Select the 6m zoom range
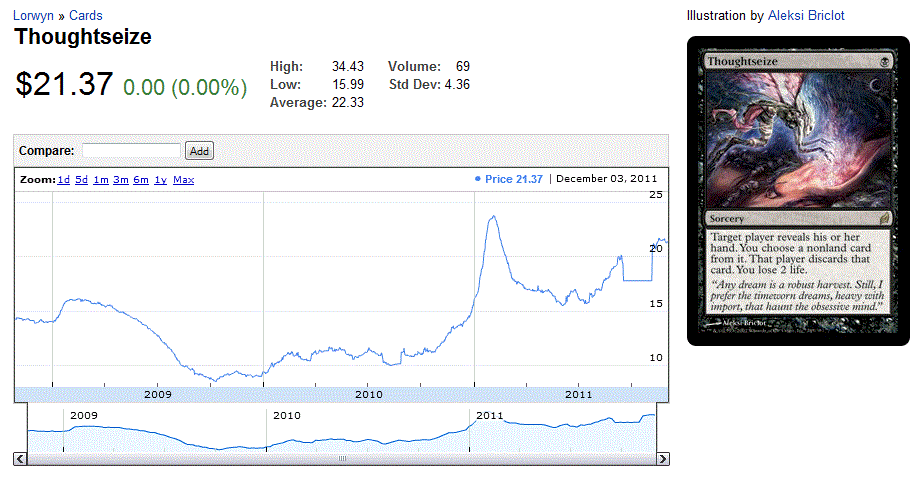This screenshot has width=918, height=485. click(141, 180)
